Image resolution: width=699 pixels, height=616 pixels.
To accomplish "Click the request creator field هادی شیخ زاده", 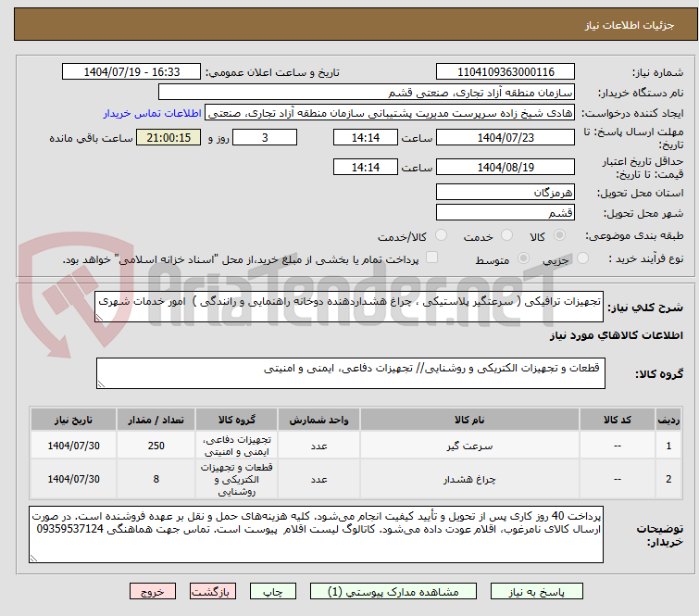I will (x=390, y=113).
